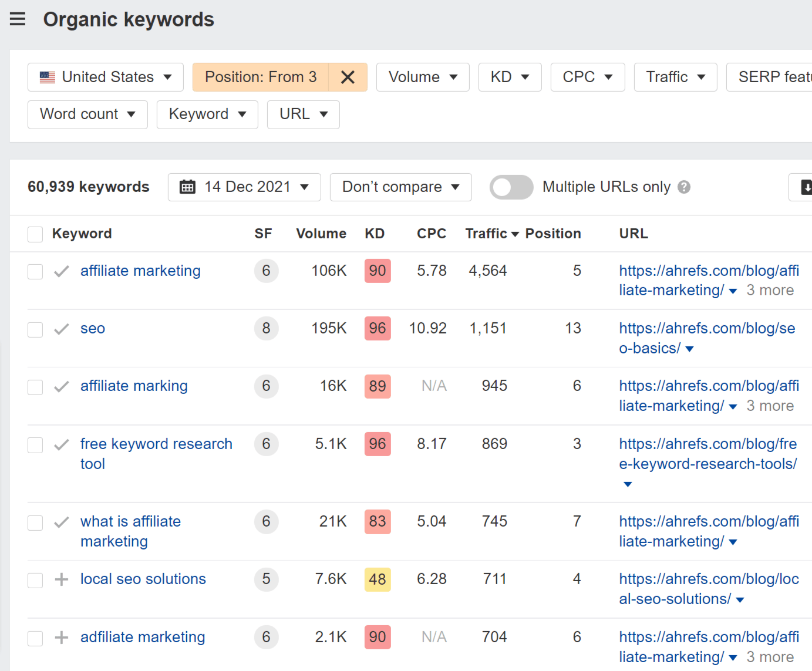
Task: Click the checkmark icon next to "seo"
Action: (x=61, y=329)
